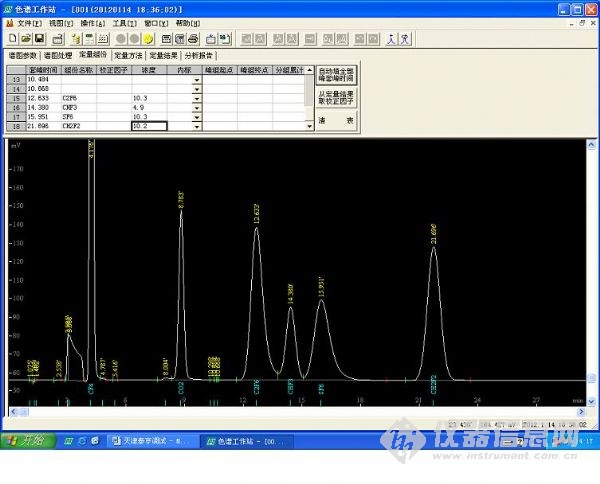Click the application icon beside the 文件 menu
This screenshot has height=484, width=600.
pyautogui.click(x=10, y=23)
